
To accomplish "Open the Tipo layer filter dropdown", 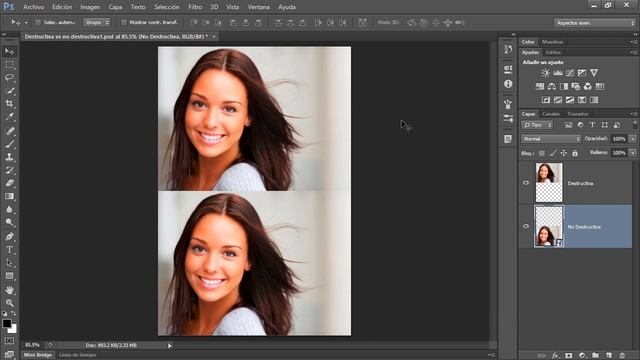I will tap(537, 125).
